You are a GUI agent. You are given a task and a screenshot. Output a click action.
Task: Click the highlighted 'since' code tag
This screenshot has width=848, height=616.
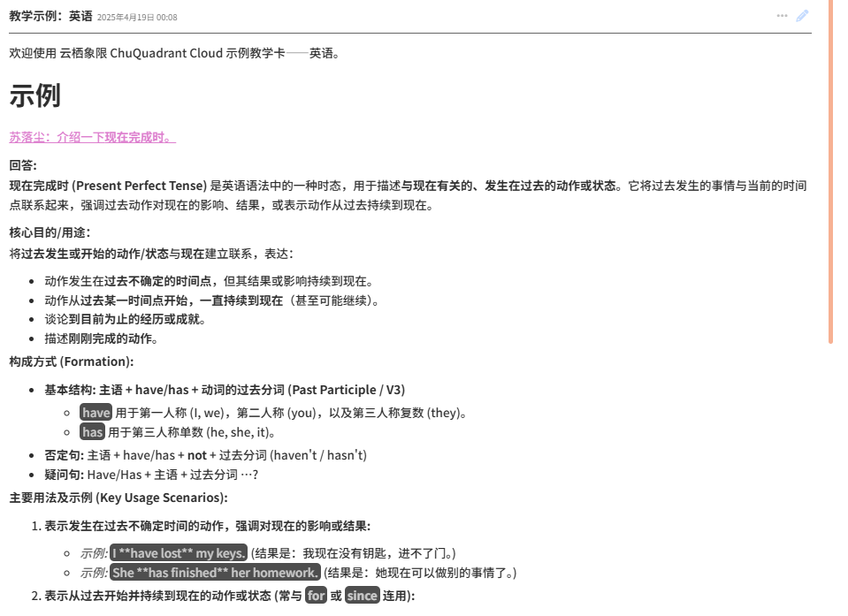362,596
